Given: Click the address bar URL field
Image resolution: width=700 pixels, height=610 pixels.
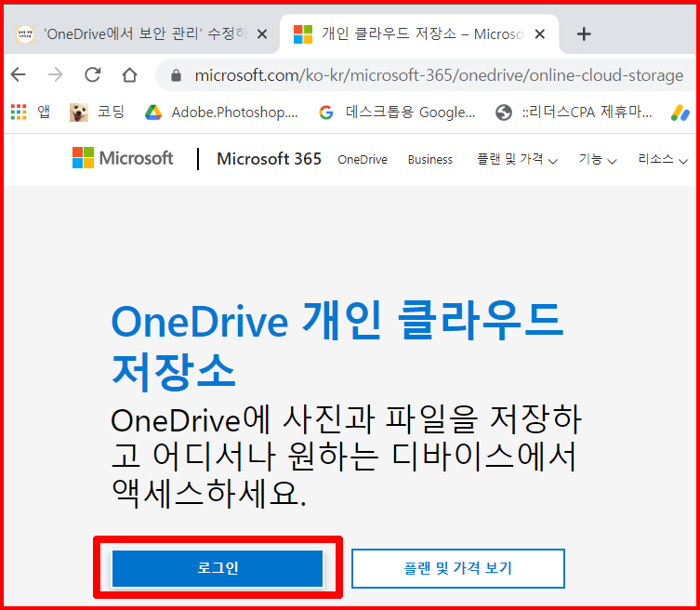Looking at the screenshot, I should pos(439,75).
